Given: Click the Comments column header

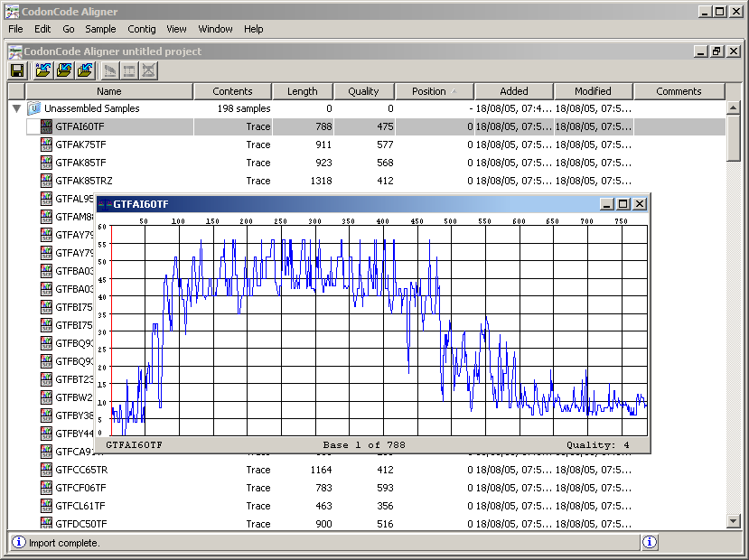Looking at the screenshot, I should pos(679,91).
